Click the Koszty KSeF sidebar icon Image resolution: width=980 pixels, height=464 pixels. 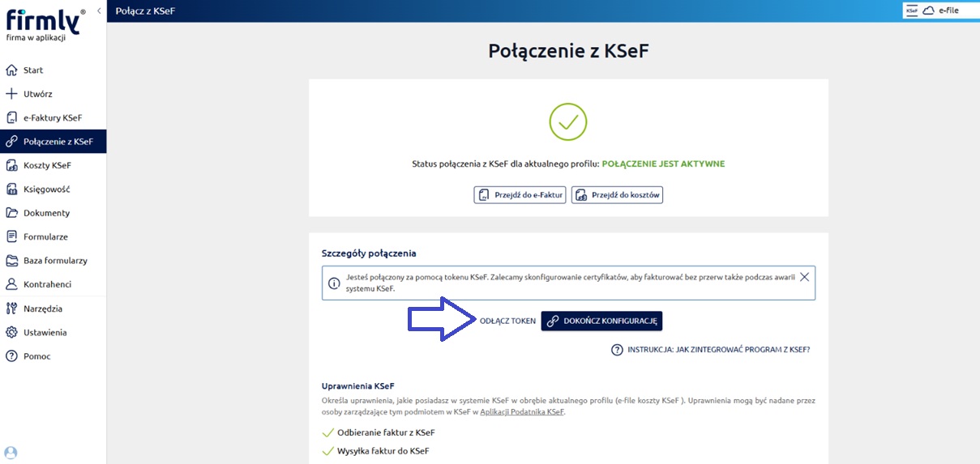[x=11, y=166]
